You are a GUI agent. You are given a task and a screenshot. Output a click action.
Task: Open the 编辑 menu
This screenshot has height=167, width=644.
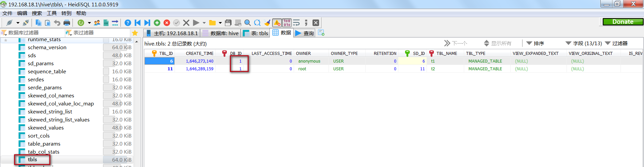[22, 13]
